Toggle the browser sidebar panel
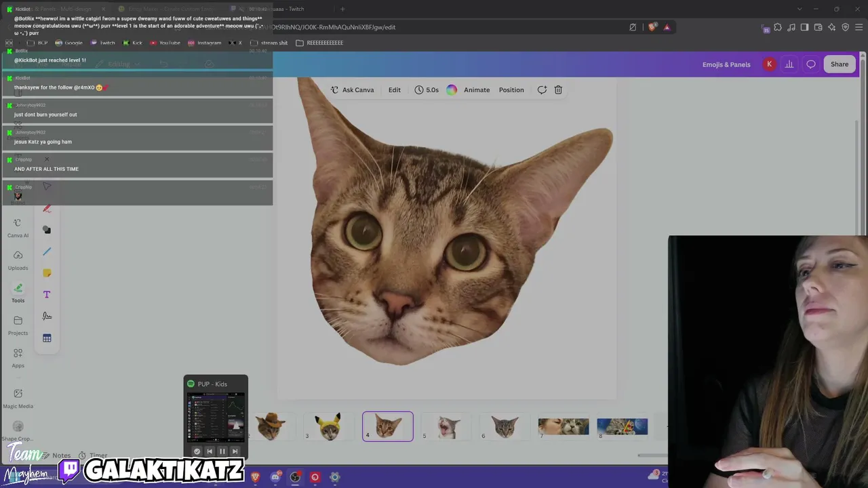Image resolution: width=868 pixels, height=488 pixels. [805, 27]
